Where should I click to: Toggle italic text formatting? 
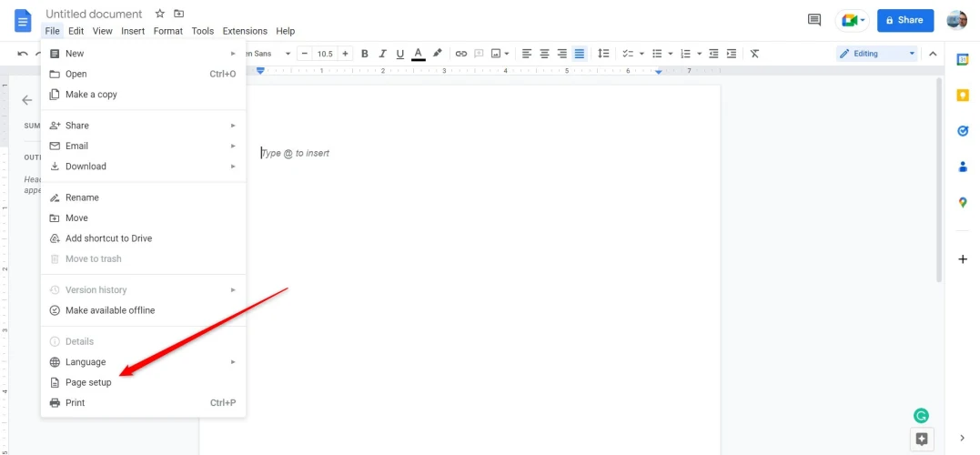(382, 54)
